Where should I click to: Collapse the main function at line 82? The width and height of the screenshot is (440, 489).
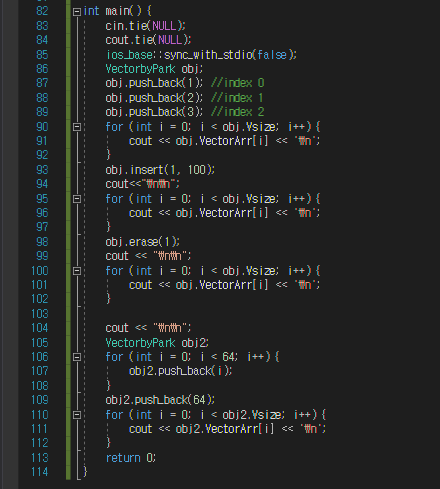click(77, 12)
